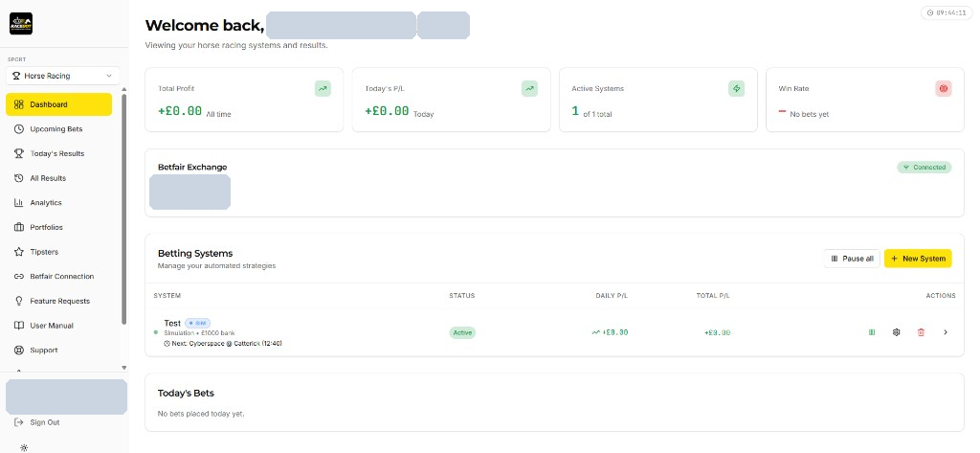Click the Sign Out arrow icon

click(19, 422)
